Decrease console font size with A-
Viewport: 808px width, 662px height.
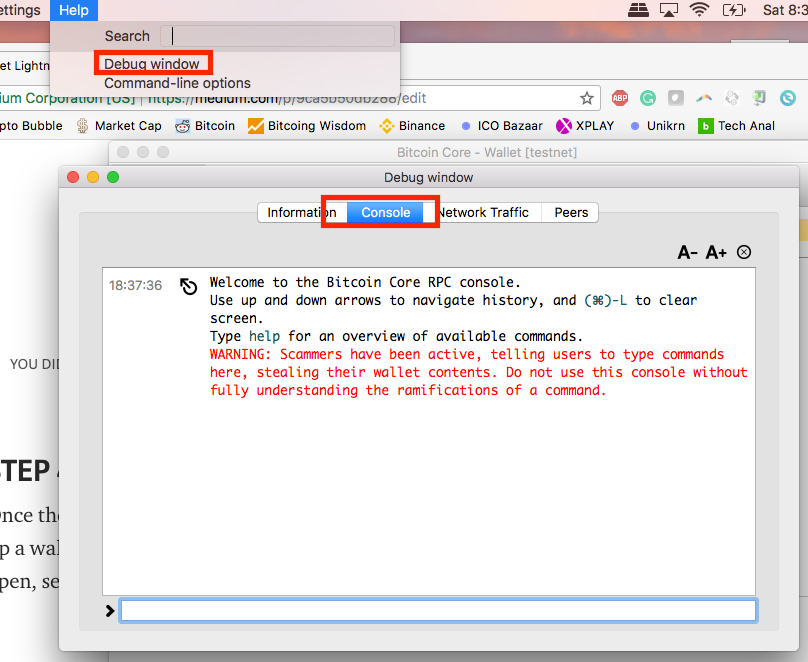[687, 252]
